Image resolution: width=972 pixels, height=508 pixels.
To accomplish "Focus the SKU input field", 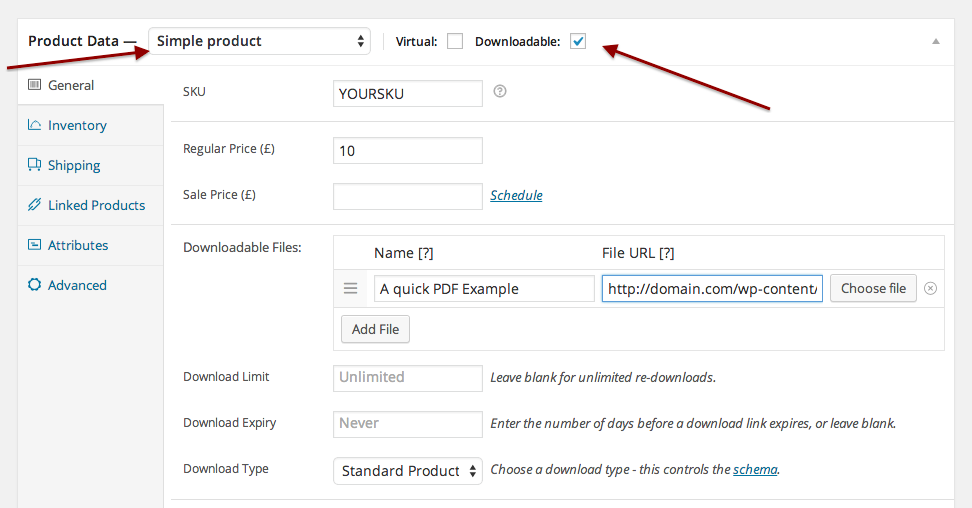I will click(x=408, y=94).
